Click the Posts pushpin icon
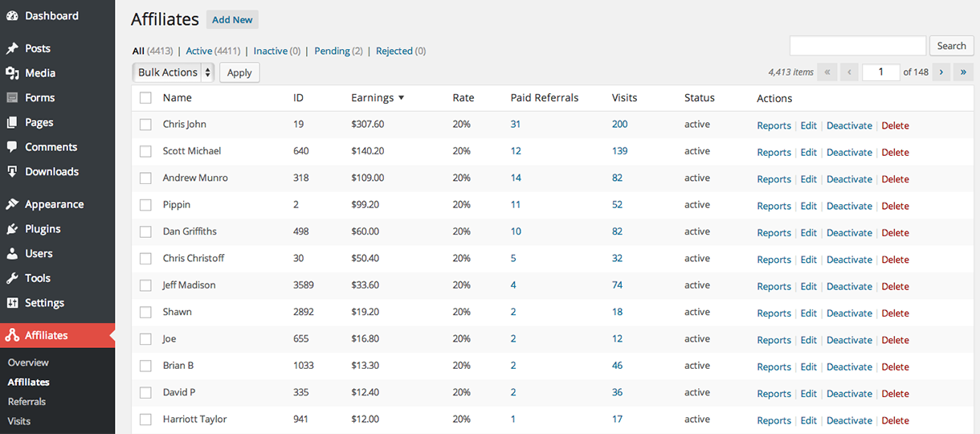This screenshot has width=980, height=434. click(x=12, y=48)
